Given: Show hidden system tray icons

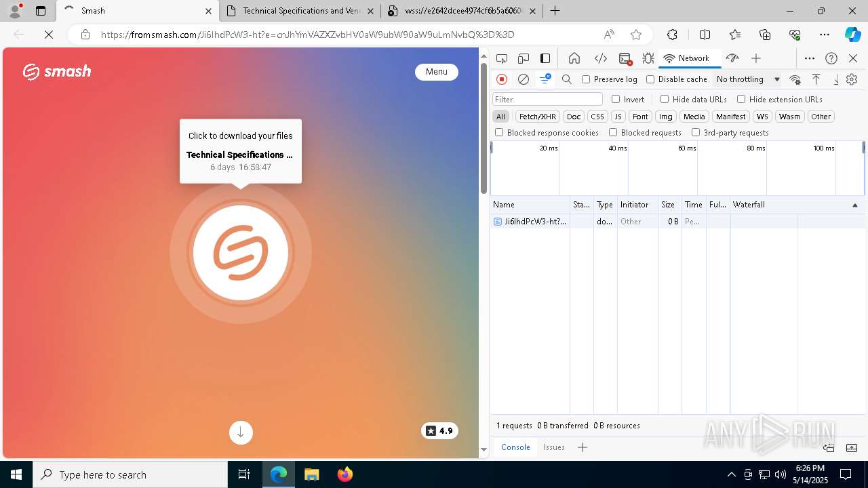Looking at the screenshot, I should click(x=731, y=474).
